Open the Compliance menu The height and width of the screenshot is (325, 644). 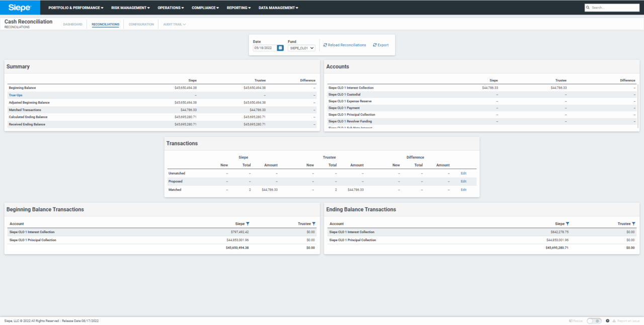[x=206, y=8]
